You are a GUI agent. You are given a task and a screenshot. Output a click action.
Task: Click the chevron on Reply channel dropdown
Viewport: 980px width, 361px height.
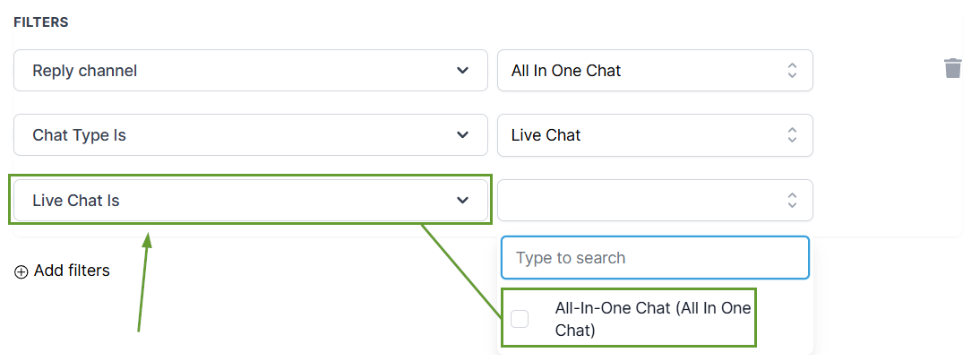[x=462, y=70]
